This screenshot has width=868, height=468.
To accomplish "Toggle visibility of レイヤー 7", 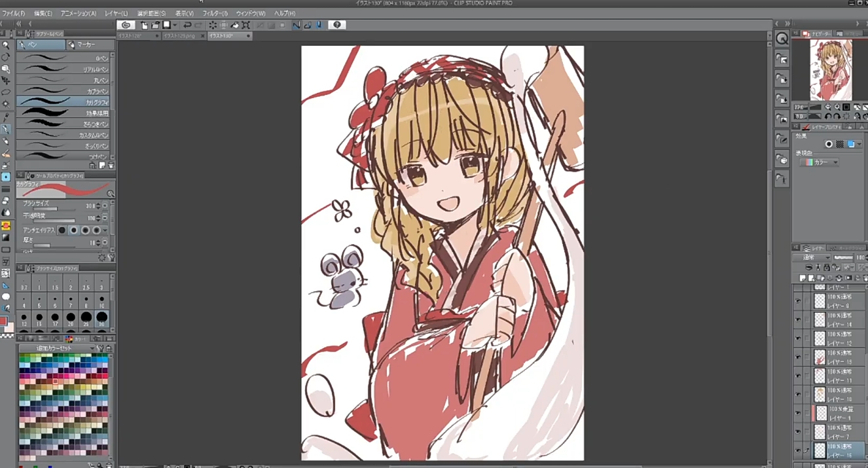I will pos(798,432).
